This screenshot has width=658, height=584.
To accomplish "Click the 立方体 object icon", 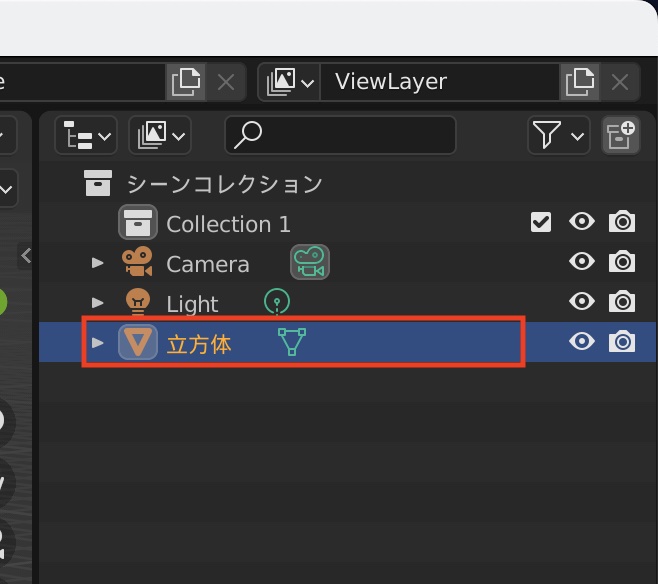I will tap(137, 343).
